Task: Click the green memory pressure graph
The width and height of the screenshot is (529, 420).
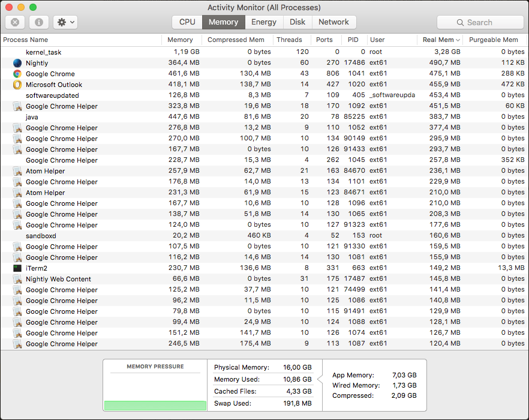Action: pyautogui.click(x=155, y=405)
